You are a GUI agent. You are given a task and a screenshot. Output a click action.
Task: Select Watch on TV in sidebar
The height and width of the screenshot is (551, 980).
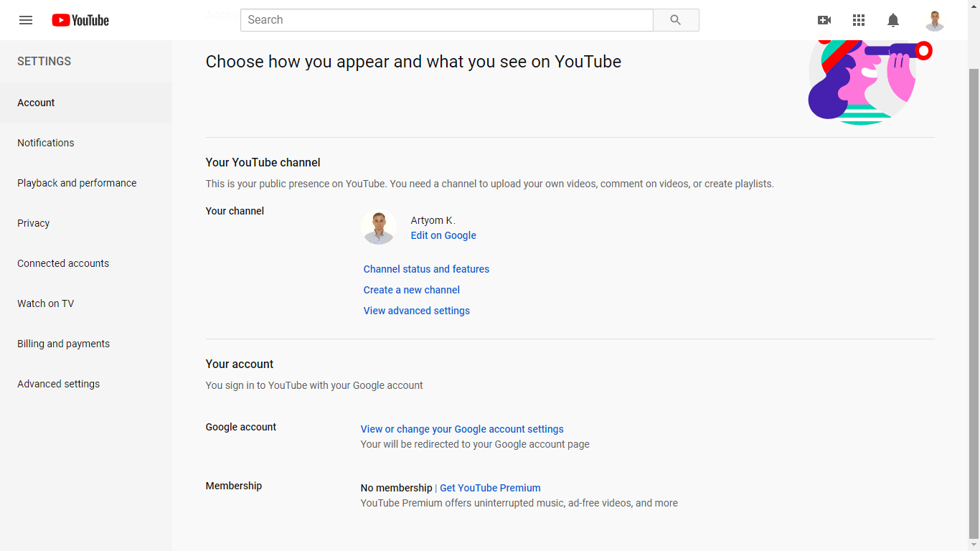(x=46, y=303)
